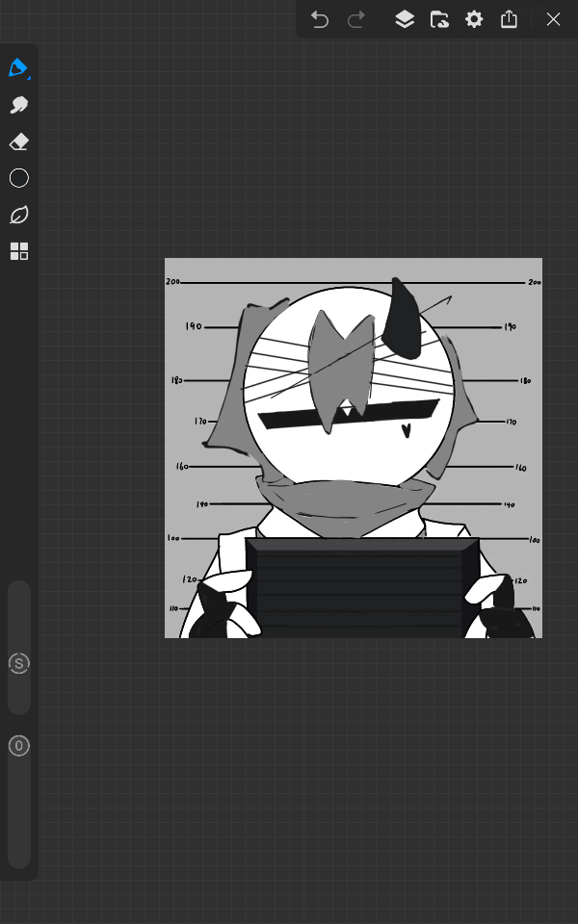578x924 pixels.
Task: Click the opacity 'O' slider handle
Action: 19,745
